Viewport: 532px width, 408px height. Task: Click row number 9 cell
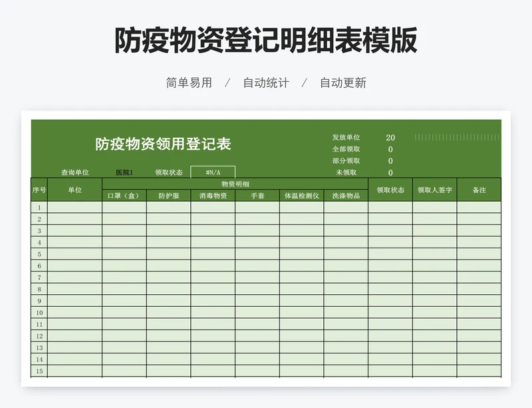coord(39,301)
